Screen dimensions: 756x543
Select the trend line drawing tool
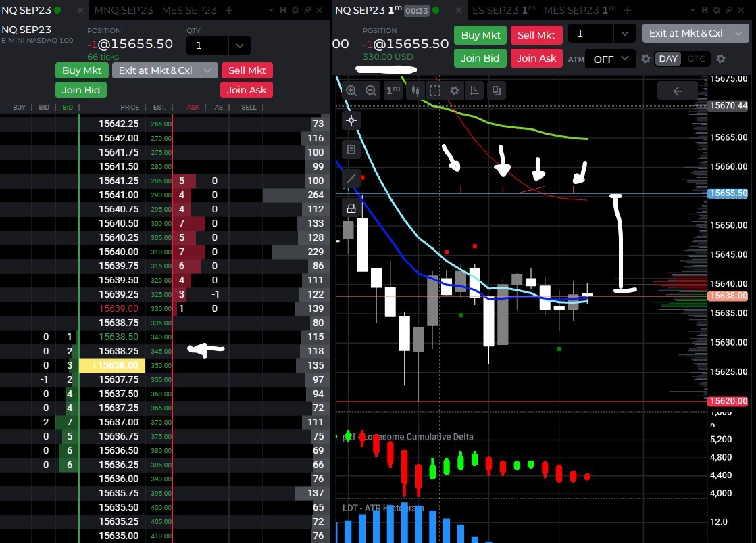351,179
